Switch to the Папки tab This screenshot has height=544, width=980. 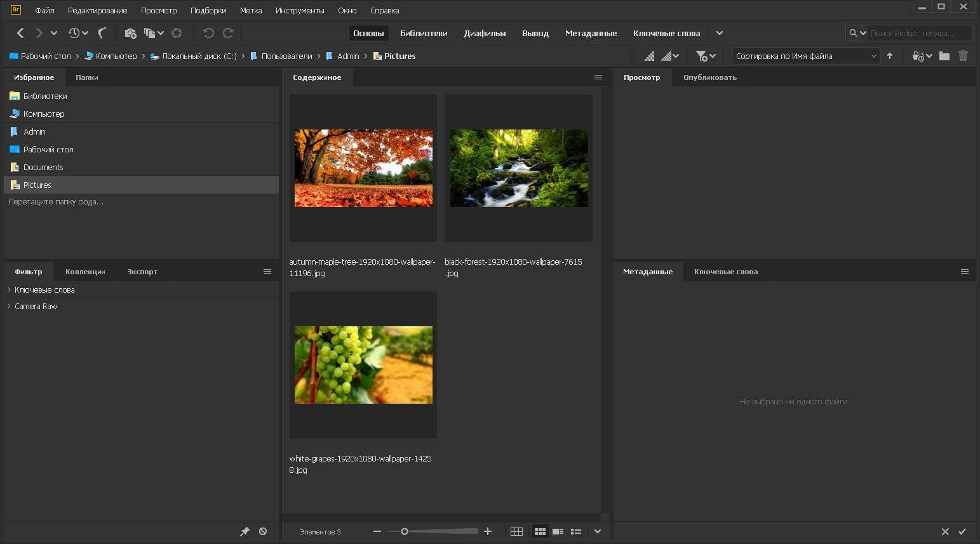click(x=87, y=77)
